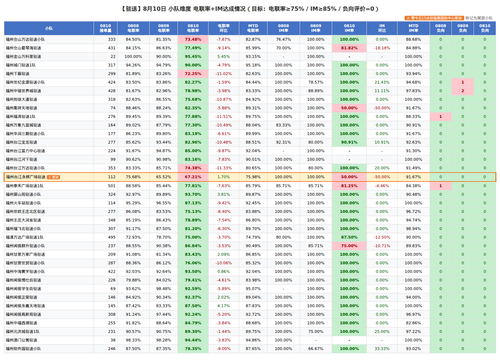Click the order count 333
This screenshot has width=500, height=364.
[112, 39]
